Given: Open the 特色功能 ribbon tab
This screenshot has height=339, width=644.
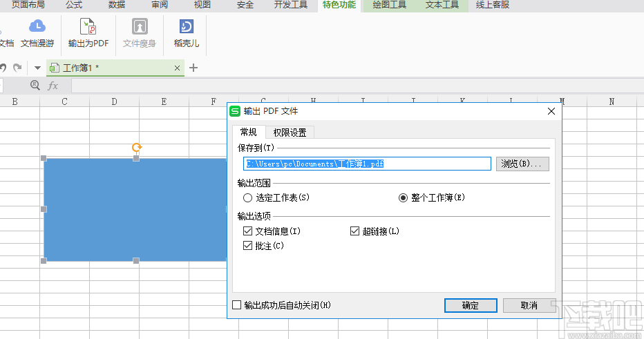Looking at the screenshot, I should [x=339, y=5].
